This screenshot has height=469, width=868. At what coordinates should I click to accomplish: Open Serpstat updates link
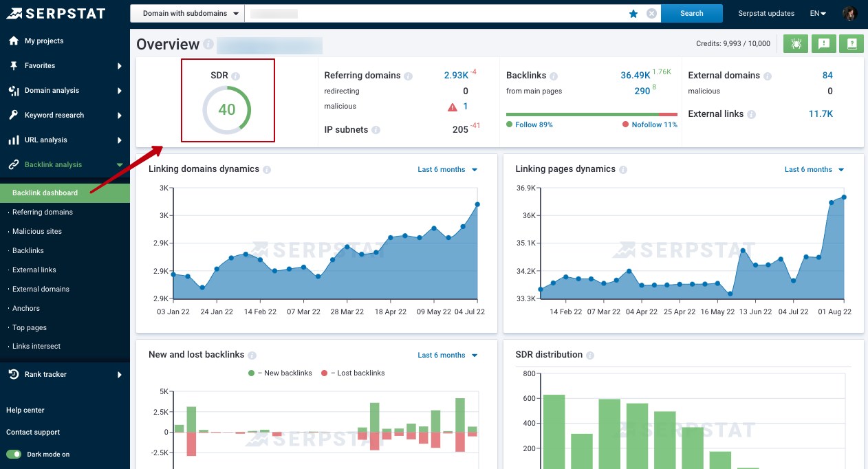766,13
